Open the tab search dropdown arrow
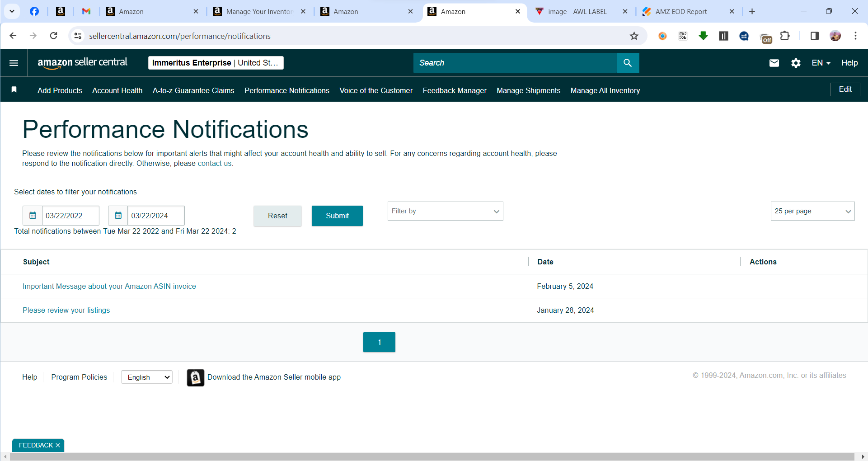 point(12,11)
